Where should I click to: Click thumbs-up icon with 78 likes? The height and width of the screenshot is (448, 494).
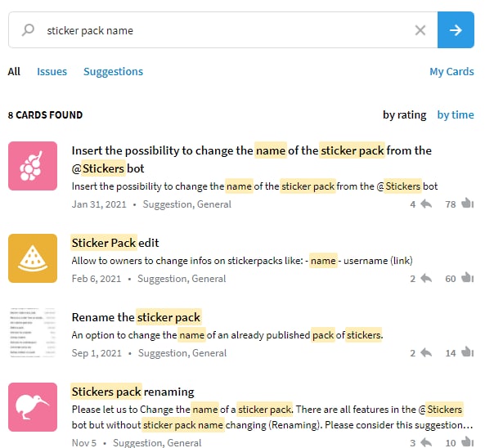pos(468,204)
